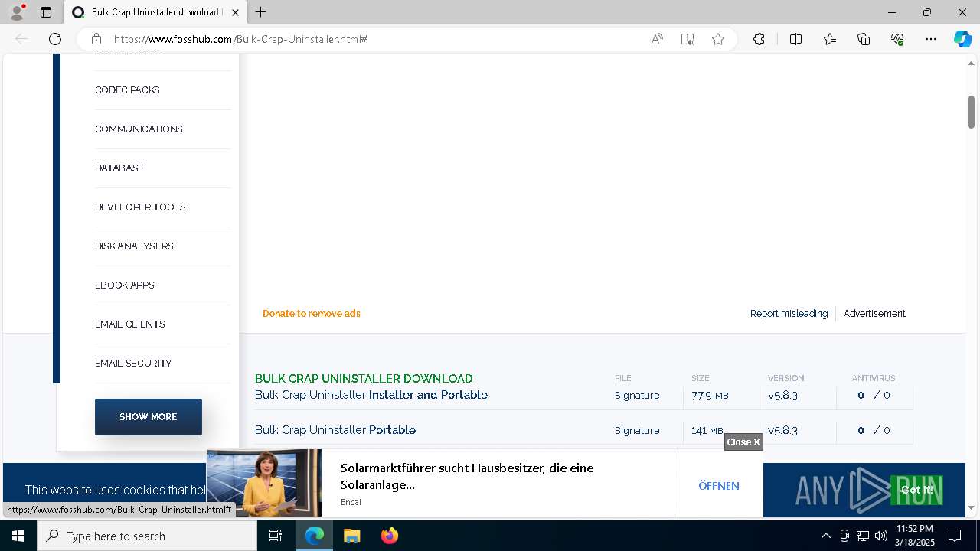This screenshot has width=980, height=551.
Task: Activate Read aloud icon
Action: (x=657, y=39)
